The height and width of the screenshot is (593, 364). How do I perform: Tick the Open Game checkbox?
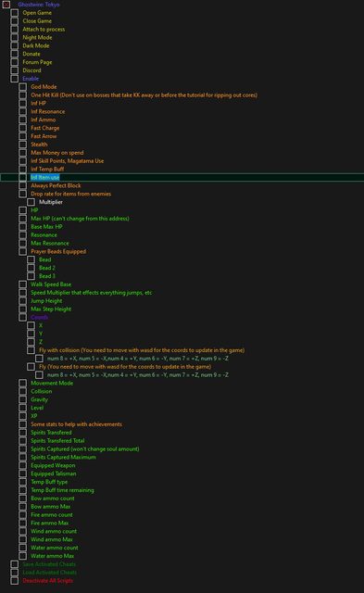15,13
